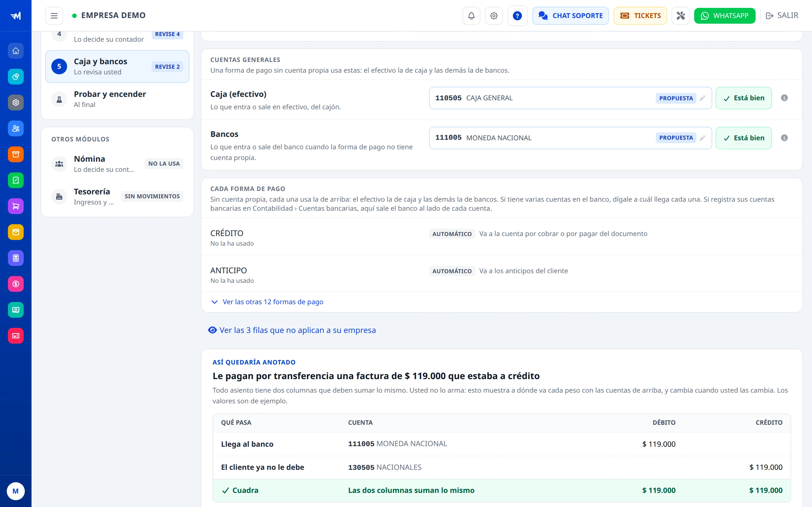
Task: Click the pink dollar coin sidebar icon
Action: (16, 284)
